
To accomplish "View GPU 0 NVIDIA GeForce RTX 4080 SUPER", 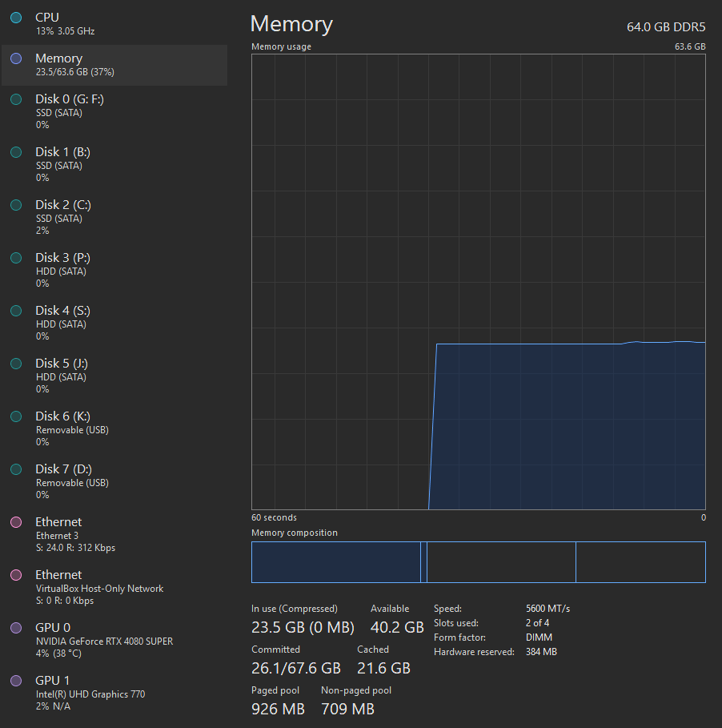I will pyautogui.click(x=114, y=640).
